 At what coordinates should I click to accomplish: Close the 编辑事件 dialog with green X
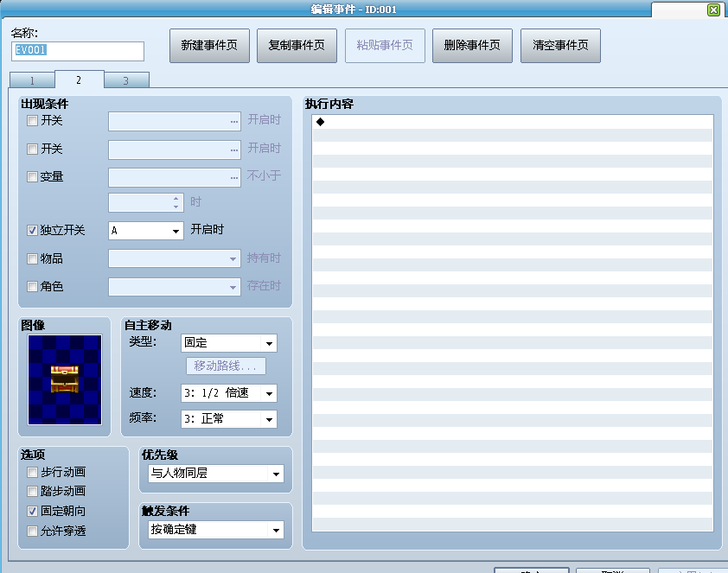click(x=713, y=10)
